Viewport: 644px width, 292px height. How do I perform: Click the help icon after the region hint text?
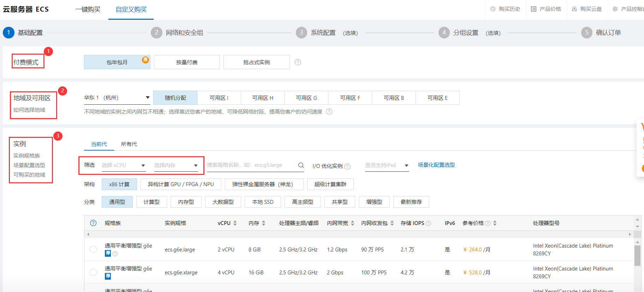329,111
